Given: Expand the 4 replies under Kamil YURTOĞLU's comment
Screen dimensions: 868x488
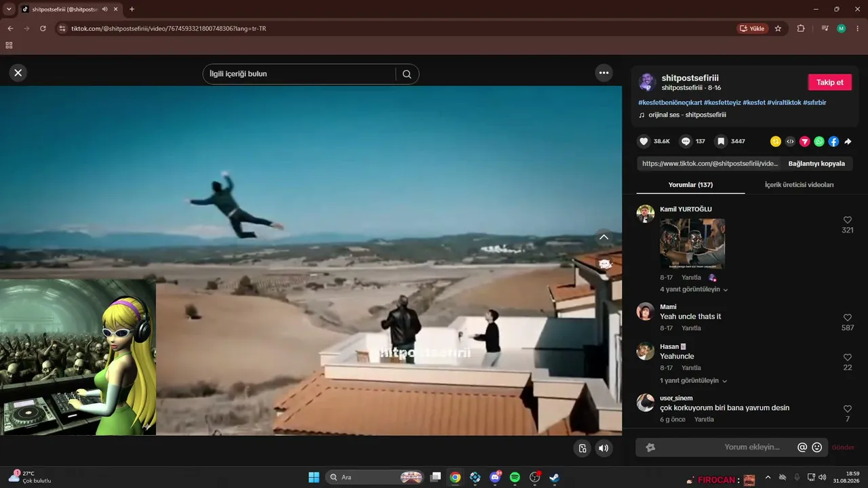Looking at the screenshot, I should tap(694, 289).
